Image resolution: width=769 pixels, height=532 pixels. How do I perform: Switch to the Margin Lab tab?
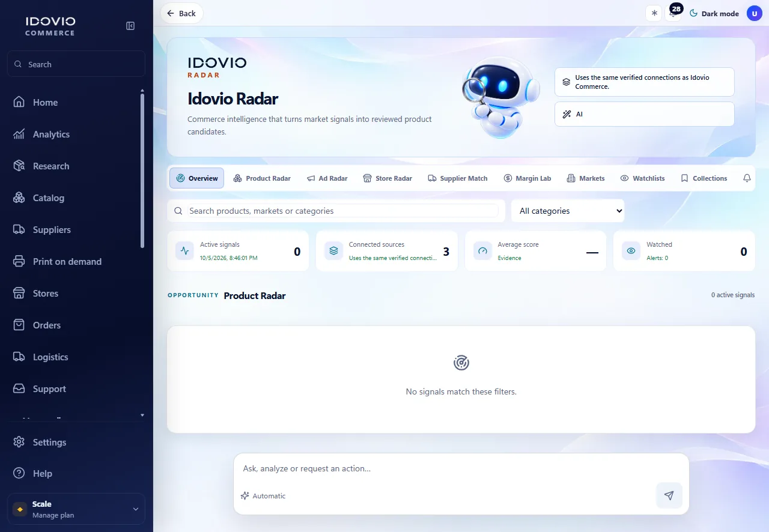pyautogui.click(x=527, y=178)
